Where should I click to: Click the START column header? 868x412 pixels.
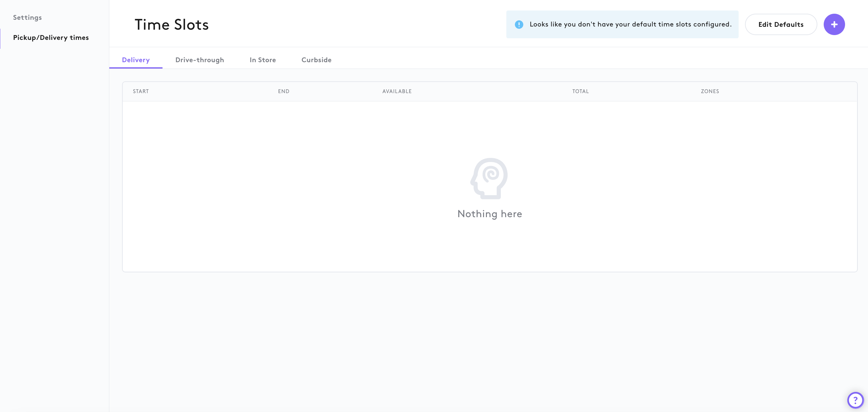click(x=141, y=92)
